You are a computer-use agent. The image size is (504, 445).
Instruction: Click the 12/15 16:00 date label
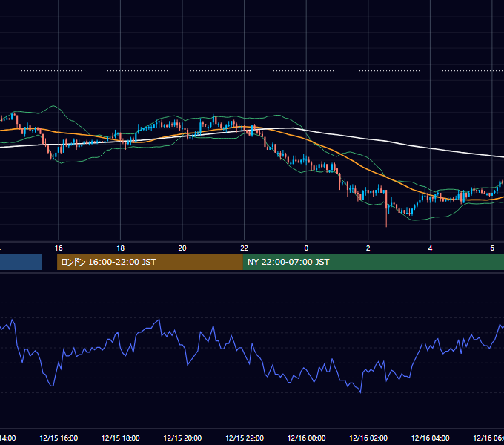(59, 438)
